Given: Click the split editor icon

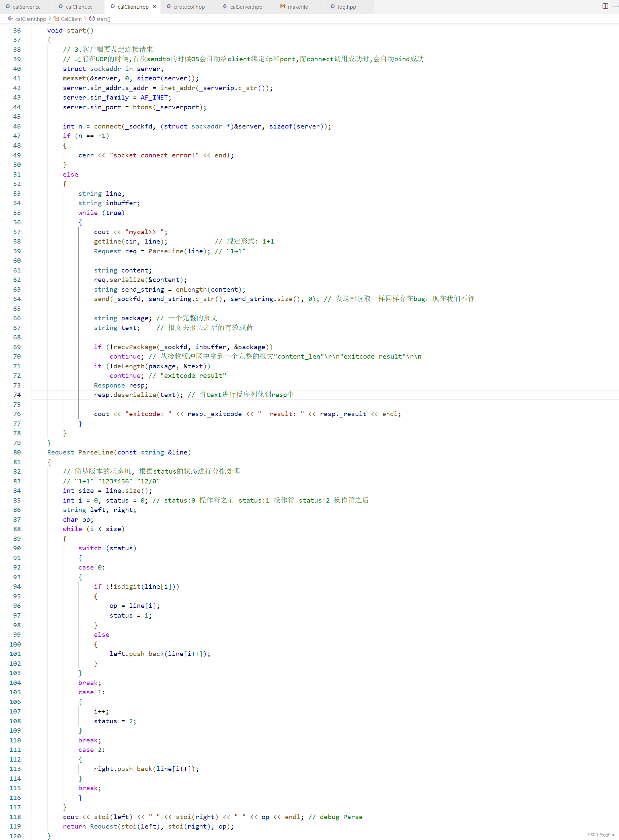Looking at the screenshot, I should tap(605, 6).
